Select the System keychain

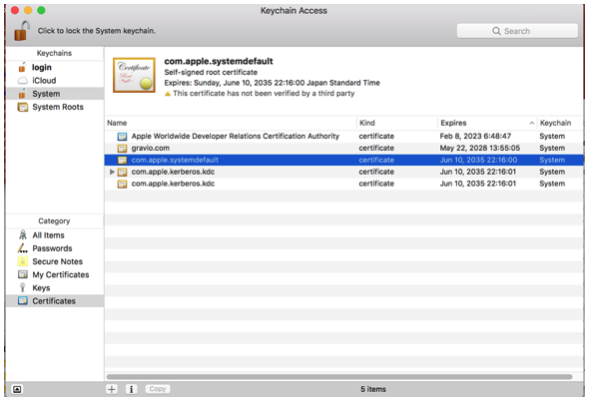click(55, 94)
